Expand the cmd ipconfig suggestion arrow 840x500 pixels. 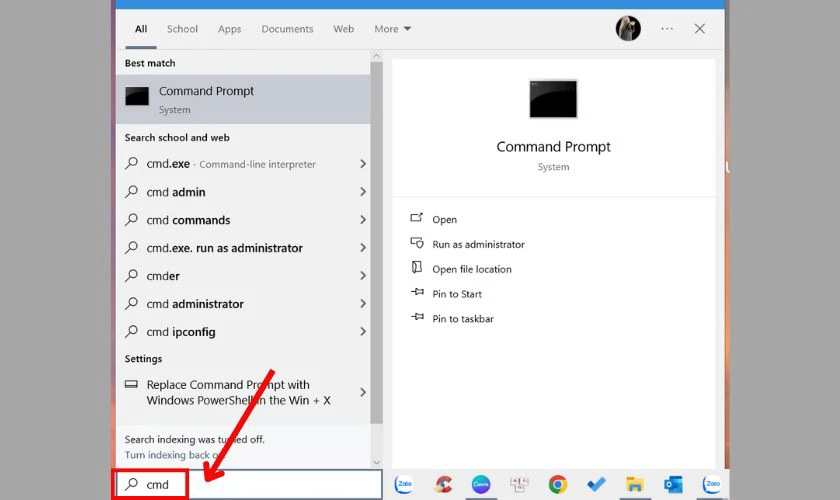click(363, 331)
